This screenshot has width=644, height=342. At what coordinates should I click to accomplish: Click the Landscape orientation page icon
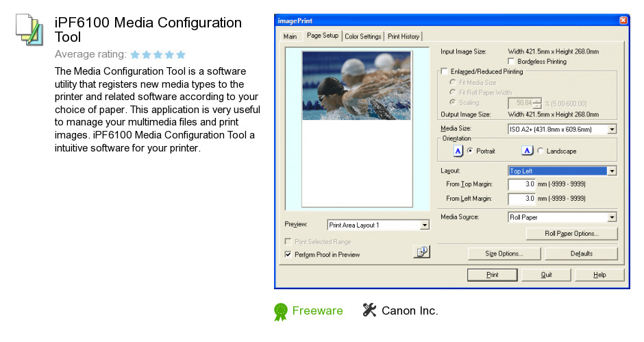[x=527, y=151]
